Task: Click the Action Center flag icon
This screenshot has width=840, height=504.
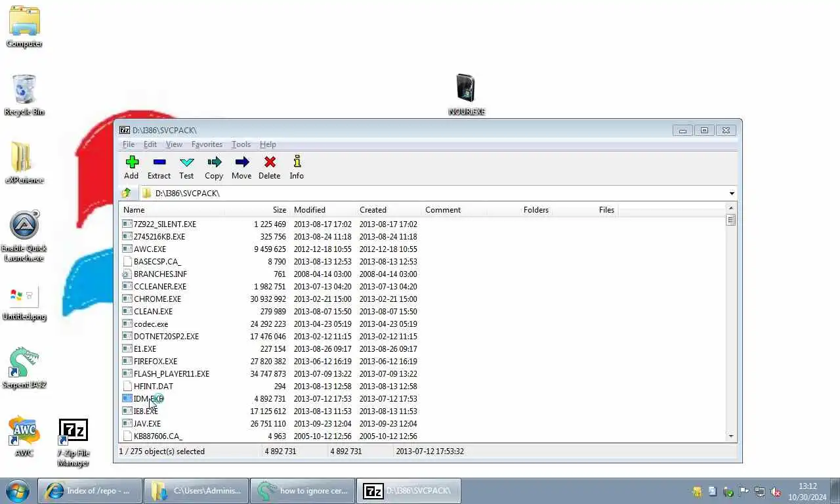Action: pyautogui.click(x=744, y=492)
